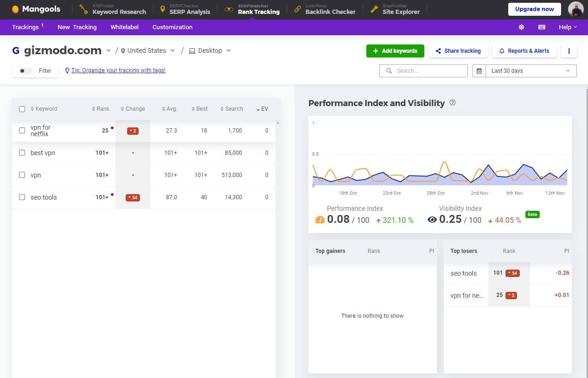588x378 pixels.
Task: Switch to the New Tracking tab
Action: (x=77, y=27)
